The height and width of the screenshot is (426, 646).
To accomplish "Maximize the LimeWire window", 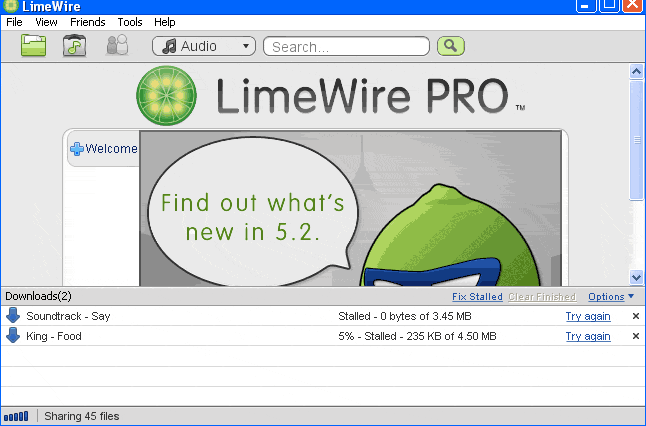I will (609, 5).
